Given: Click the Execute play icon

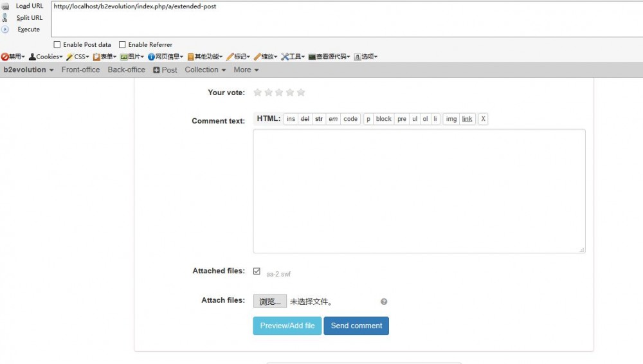Looking at the screenshot, I should coord(5,30).
